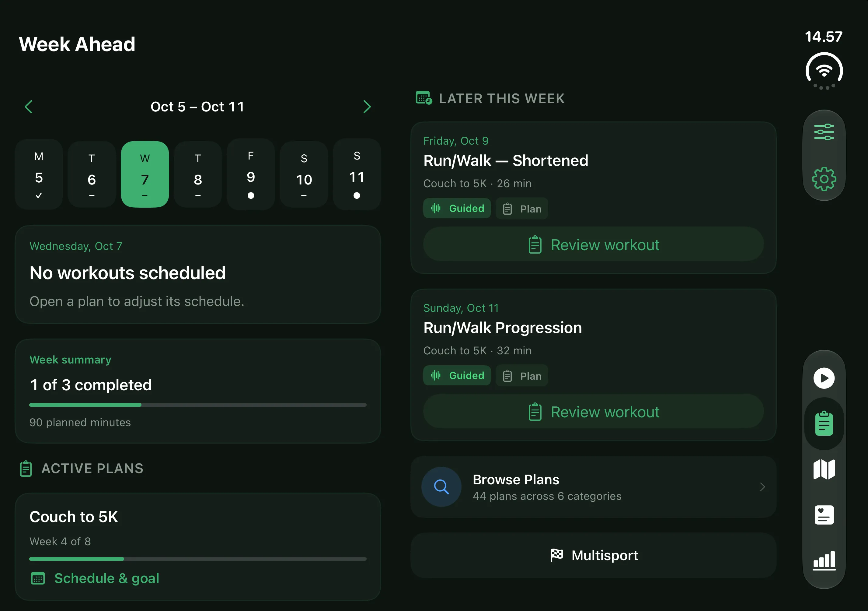
Task: Select Monday 5 in week strip
Action: click(x=39, y=174)
